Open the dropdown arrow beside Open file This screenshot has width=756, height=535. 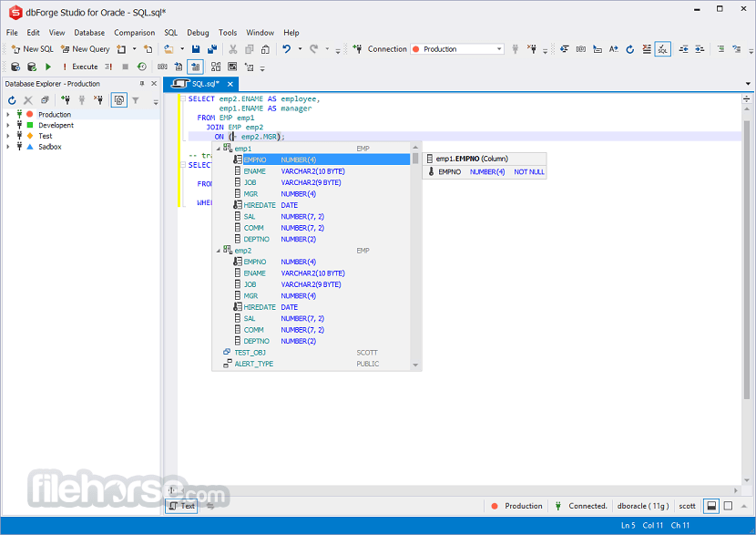click(182, 49)
